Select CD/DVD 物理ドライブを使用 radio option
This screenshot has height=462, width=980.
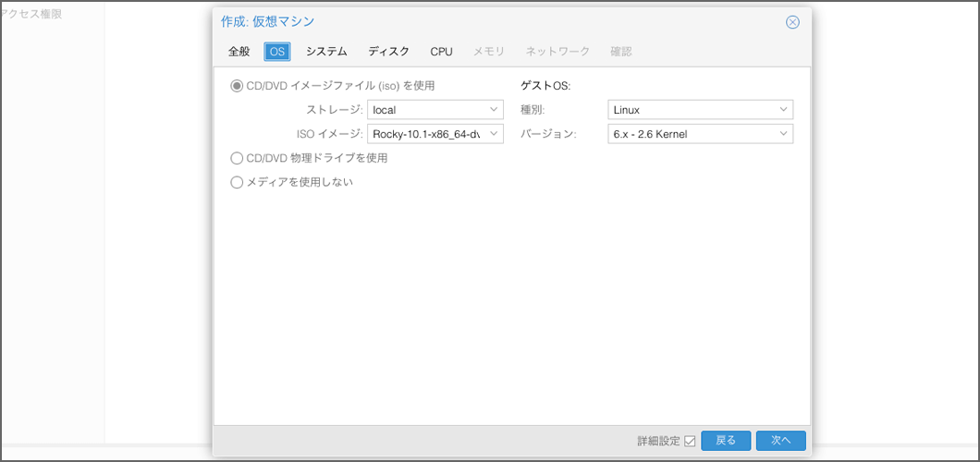[237, 159]
